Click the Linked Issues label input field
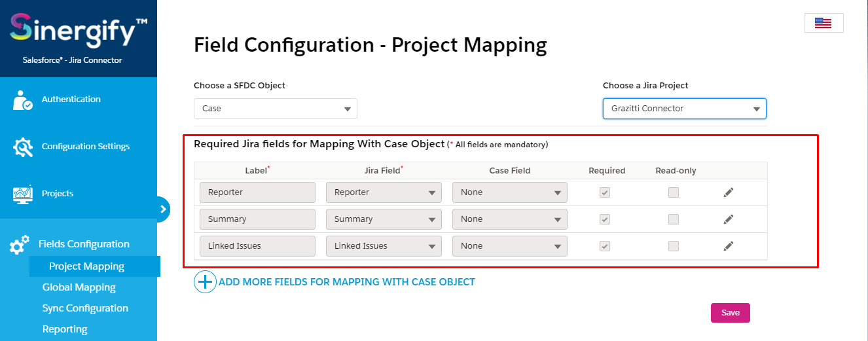868x341 pixels. (257, 246)
